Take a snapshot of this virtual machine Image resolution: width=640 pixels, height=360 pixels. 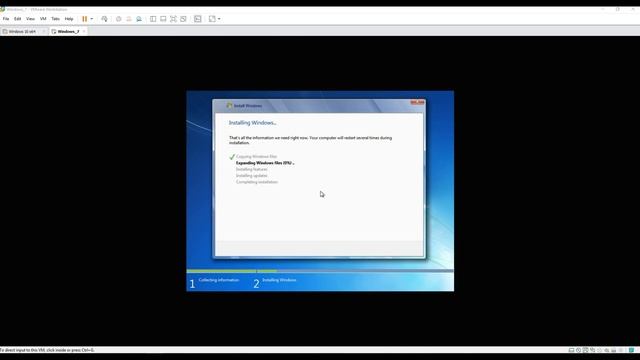coord(119,19)
